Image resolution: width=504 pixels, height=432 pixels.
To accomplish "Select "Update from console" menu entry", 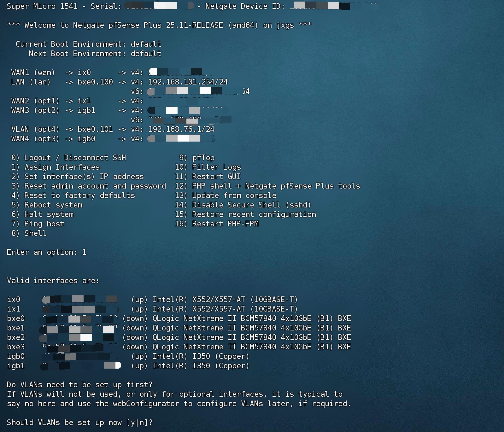I will [234, 196].
